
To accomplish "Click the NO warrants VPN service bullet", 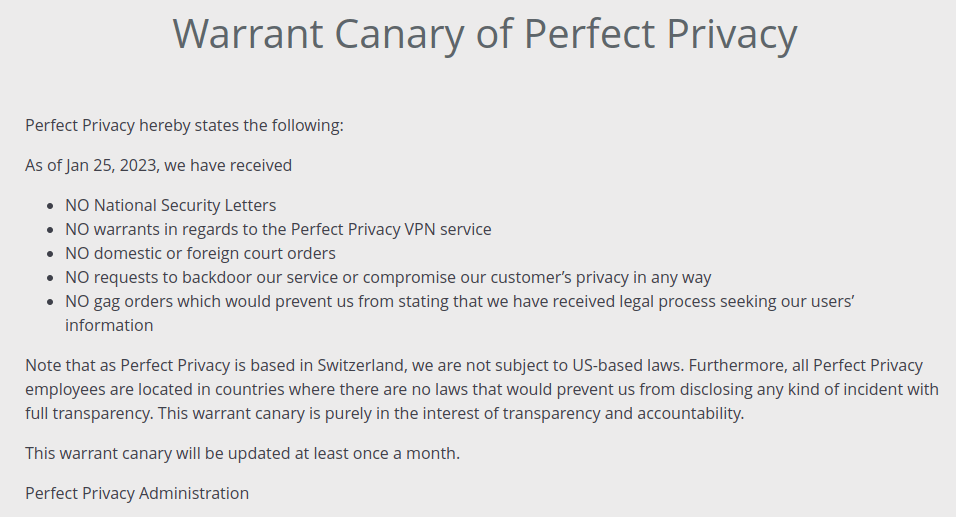I will pos(278,229).
